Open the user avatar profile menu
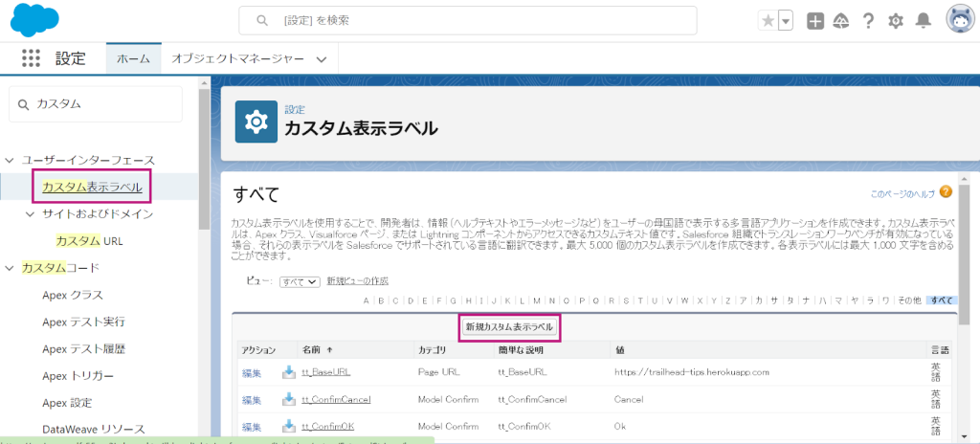This screenshot has height=444, width=980. pos(962,20)
